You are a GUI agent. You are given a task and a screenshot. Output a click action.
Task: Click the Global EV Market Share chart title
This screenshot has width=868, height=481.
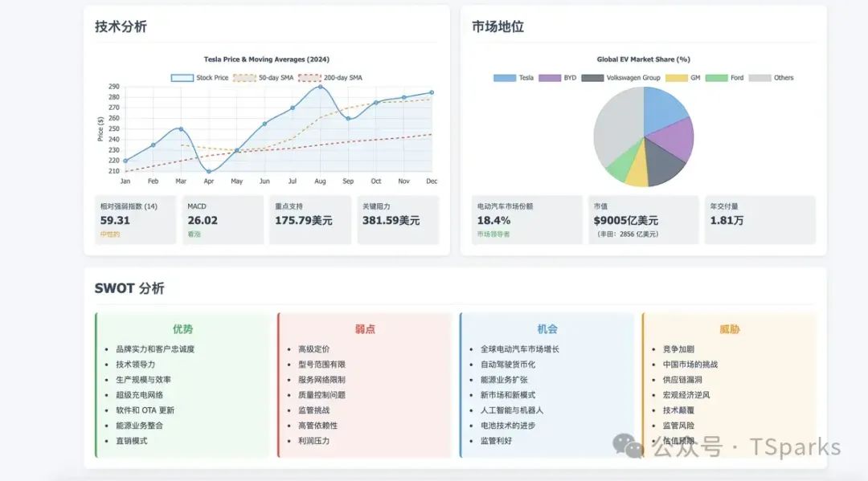point(643,59)
